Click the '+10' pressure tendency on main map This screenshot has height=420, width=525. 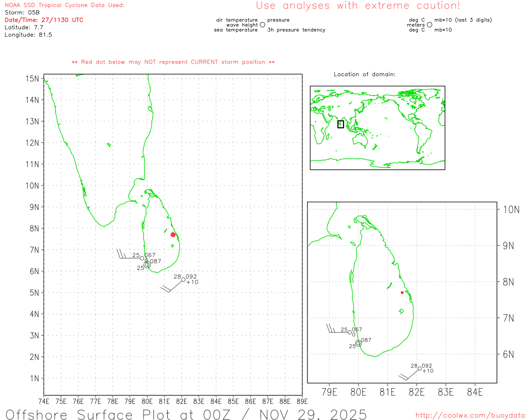192,282
